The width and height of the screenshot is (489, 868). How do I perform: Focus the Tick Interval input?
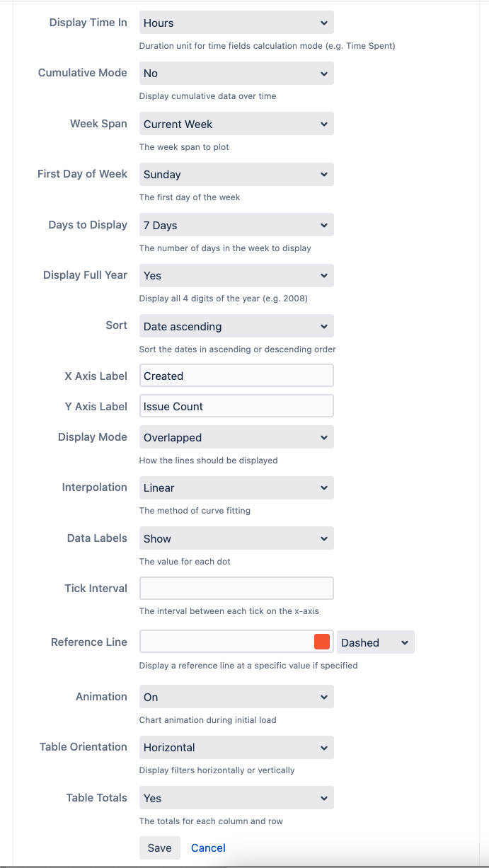coord(236,588)
